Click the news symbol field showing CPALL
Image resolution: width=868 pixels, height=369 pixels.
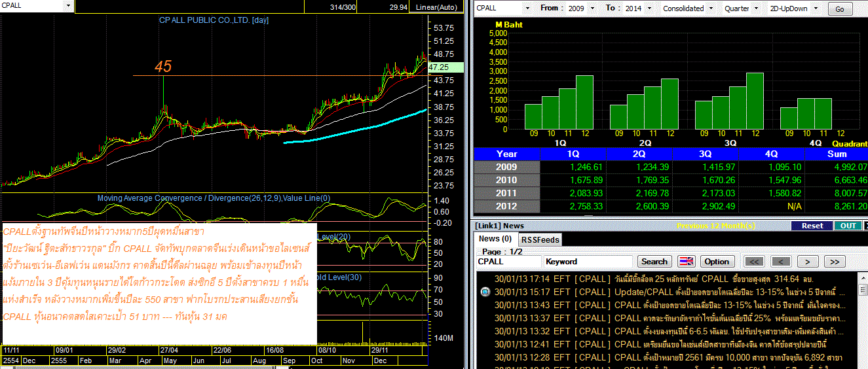[x=508, y=261]
